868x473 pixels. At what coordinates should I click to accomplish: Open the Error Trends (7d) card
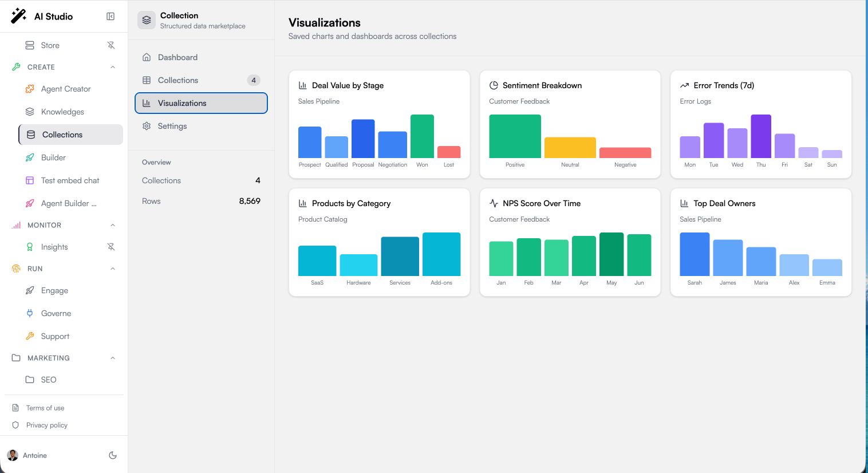point(761,124)
